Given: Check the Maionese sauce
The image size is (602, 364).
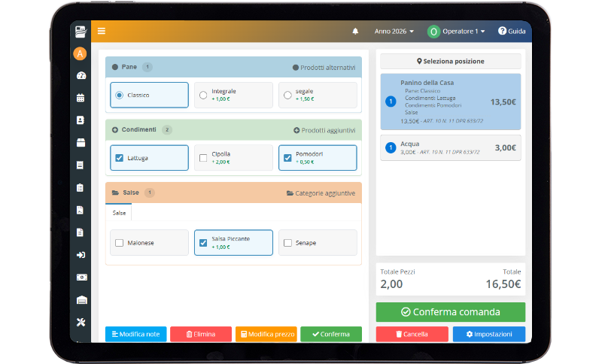Looking at the screenshot, I should 149,242.
